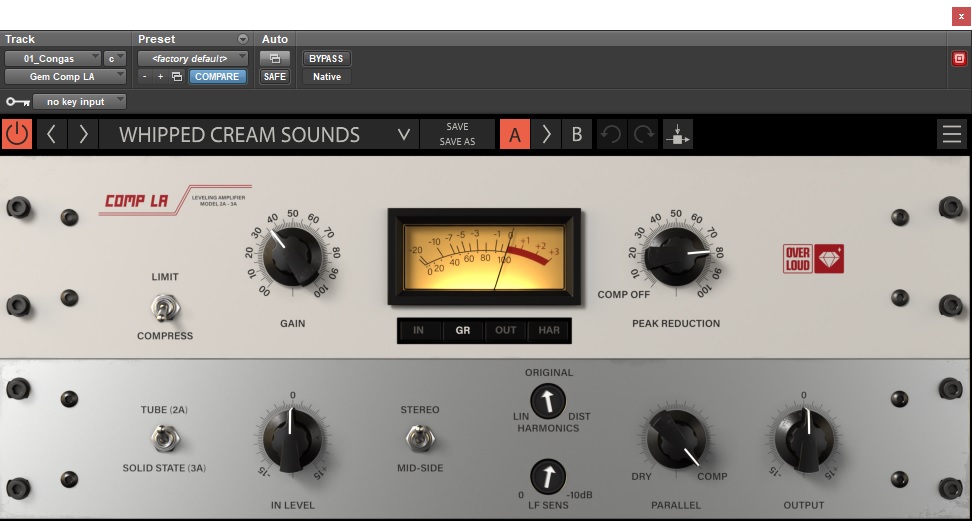Switch meter to HAR mode
Image resolution: width=972 pixels, height=521 pixels.
pyautogui.click(x=549, y=331)
